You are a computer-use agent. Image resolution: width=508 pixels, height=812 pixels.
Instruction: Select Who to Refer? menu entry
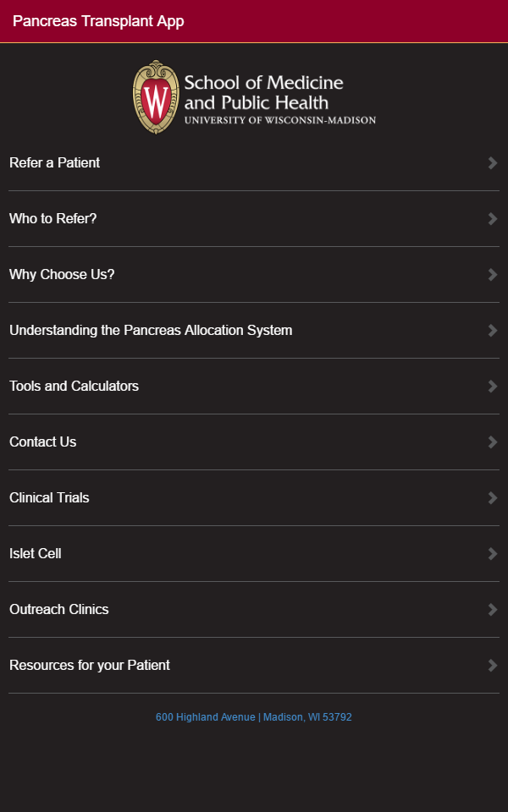tap(53, 219)
